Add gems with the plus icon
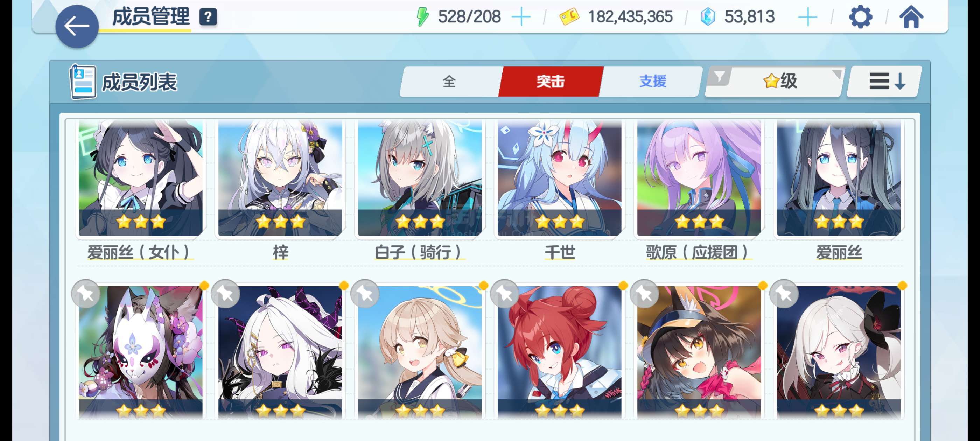This screenshot has width=980, height=441. coord(807,17)
